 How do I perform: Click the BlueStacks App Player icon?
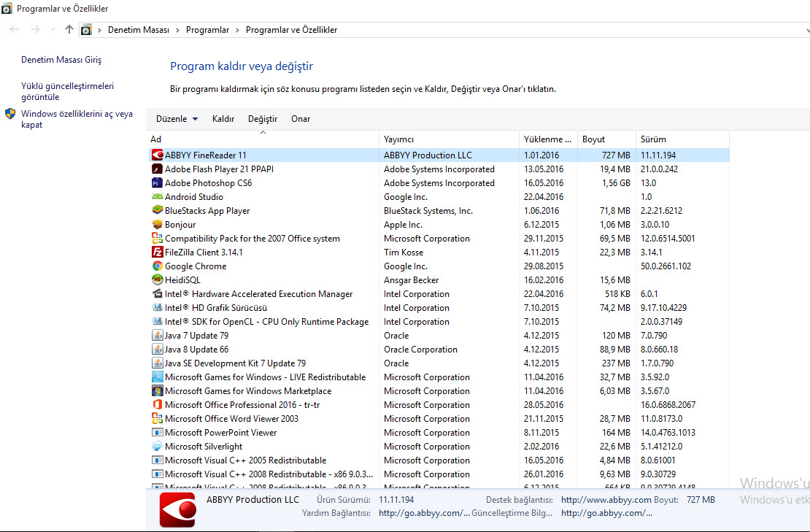click(x=157, y=211)
